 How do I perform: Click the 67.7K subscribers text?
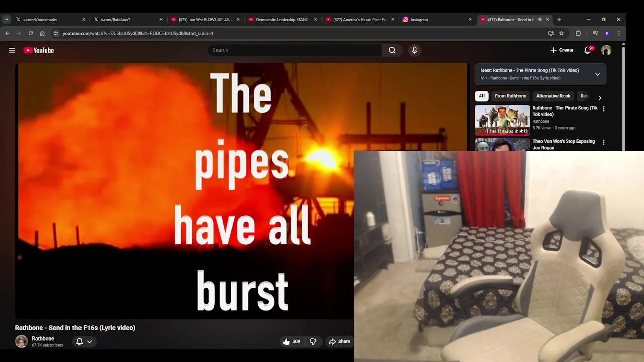click(47, 345)
